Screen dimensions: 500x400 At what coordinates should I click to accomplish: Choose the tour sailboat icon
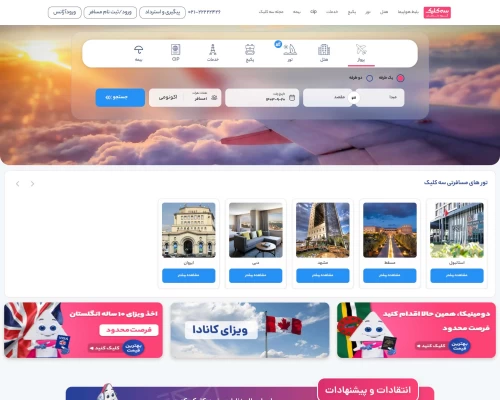coord(290,53)
